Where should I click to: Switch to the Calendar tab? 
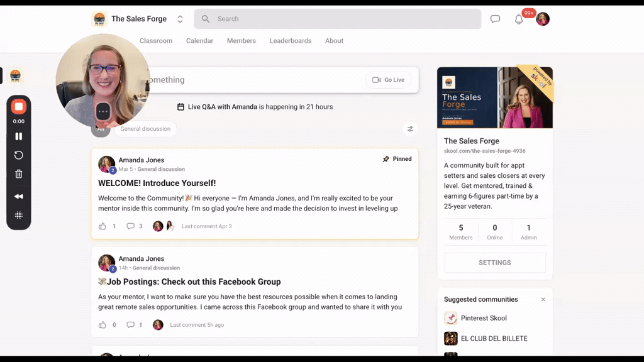click(199, 41)
